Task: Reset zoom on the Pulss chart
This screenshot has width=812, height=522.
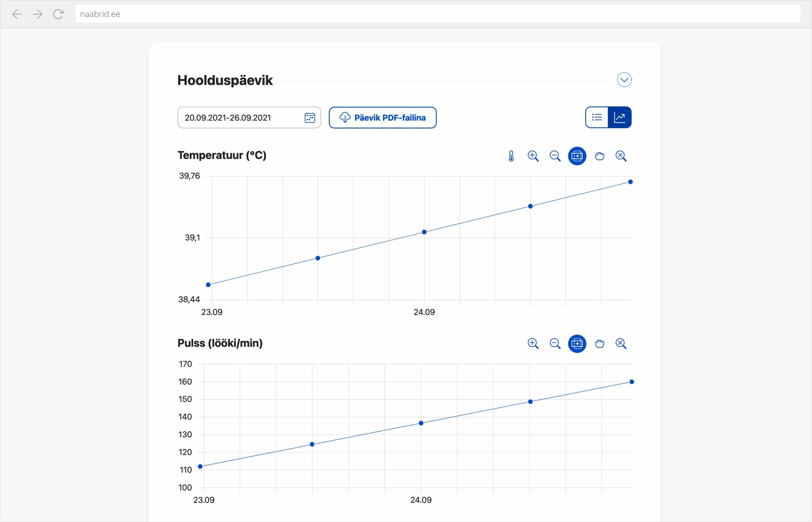Action: tap(621, 343)
